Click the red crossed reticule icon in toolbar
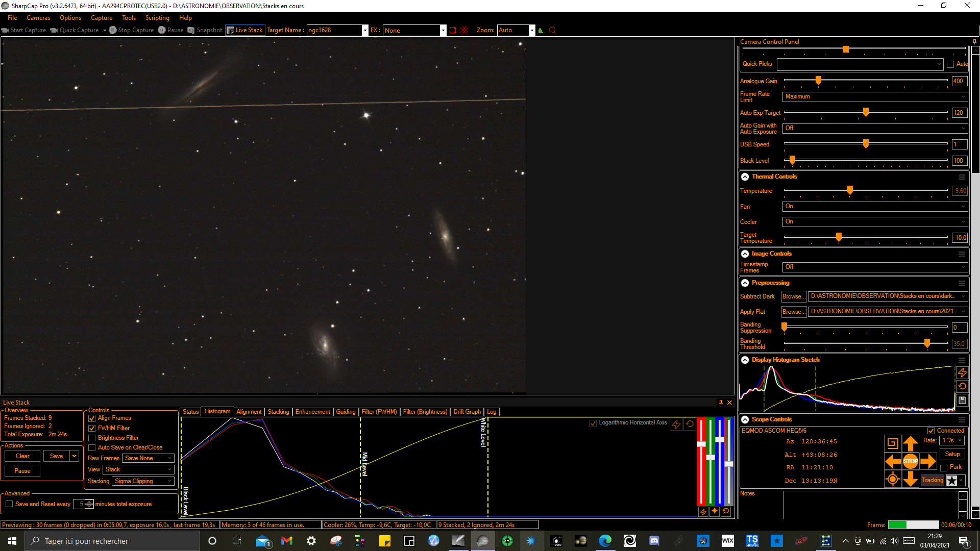The width and height of the screenshot is (980, 551). click(464, 30)
